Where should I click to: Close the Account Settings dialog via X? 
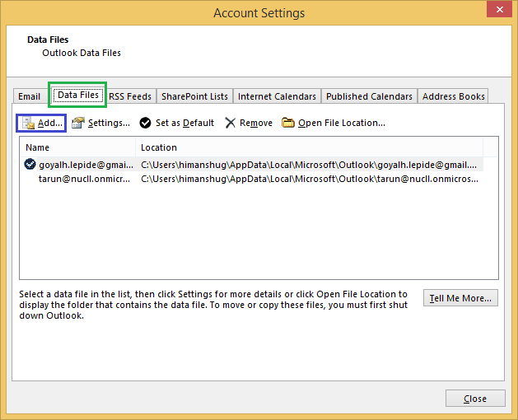(x=500, y=9)
